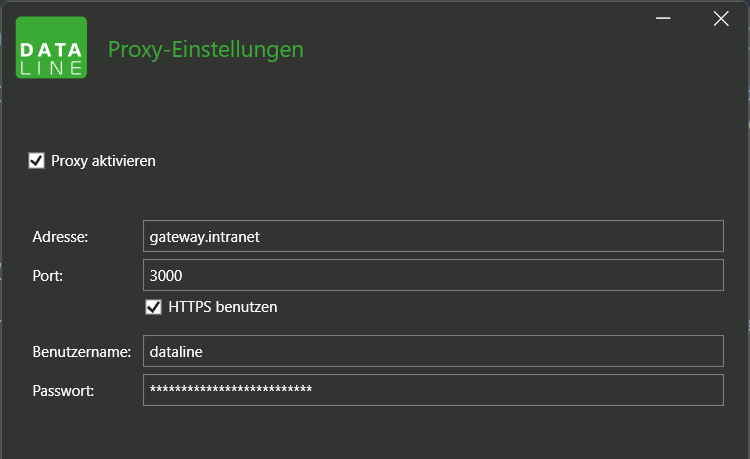
Task: Click the 'Passwort:' field label
Action: pyautogui.click(x=64, y=390)
